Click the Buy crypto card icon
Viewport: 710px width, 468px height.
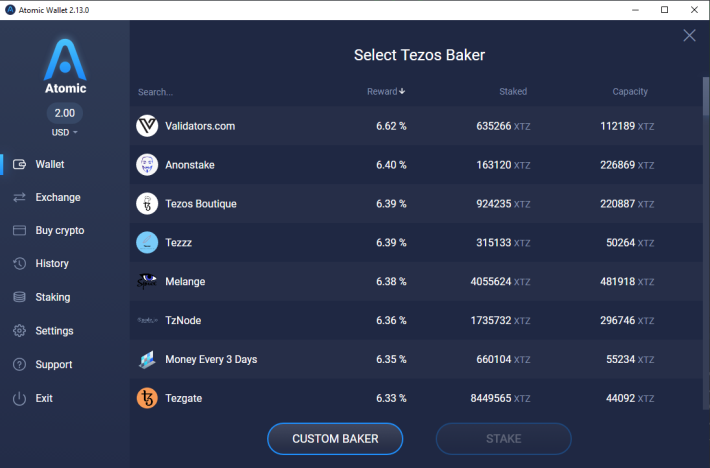19,230
